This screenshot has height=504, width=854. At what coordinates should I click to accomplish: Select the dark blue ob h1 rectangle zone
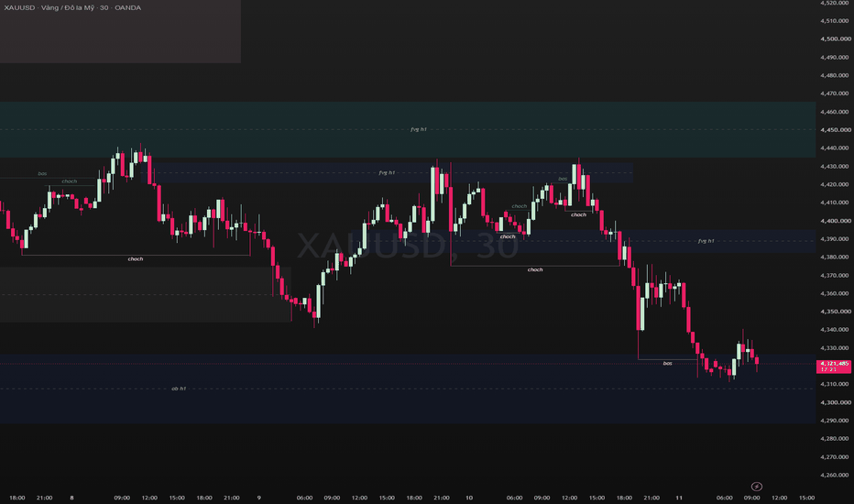click(x=408, y=389)
